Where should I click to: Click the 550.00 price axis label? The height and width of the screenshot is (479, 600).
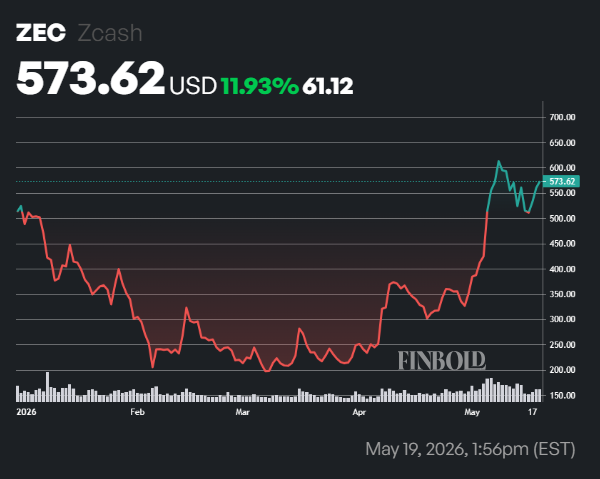coord(562,193)
